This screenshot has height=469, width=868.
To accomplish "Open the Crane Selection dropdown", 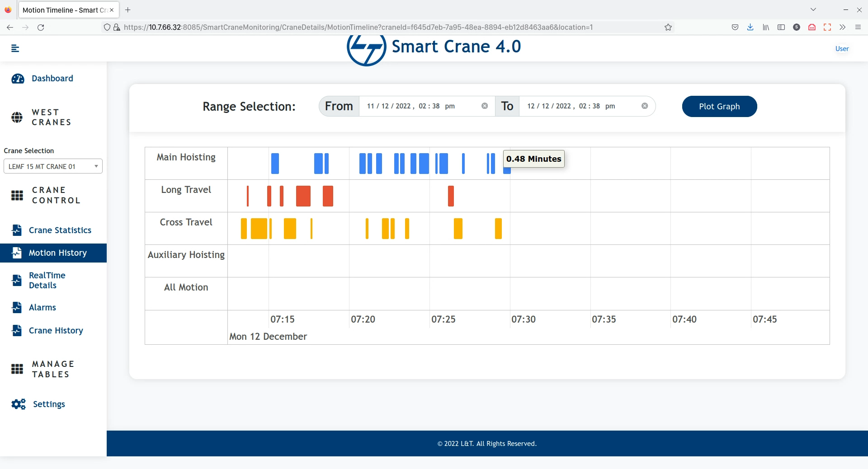I will 53,166.
